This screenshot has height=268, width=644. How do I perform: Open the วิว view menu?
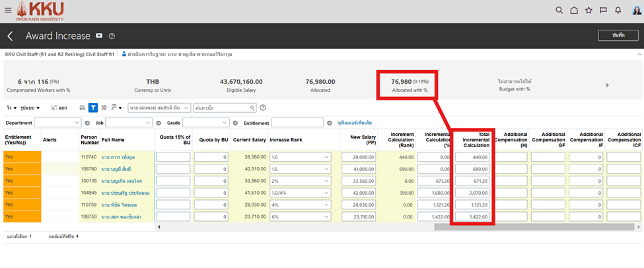11,108
